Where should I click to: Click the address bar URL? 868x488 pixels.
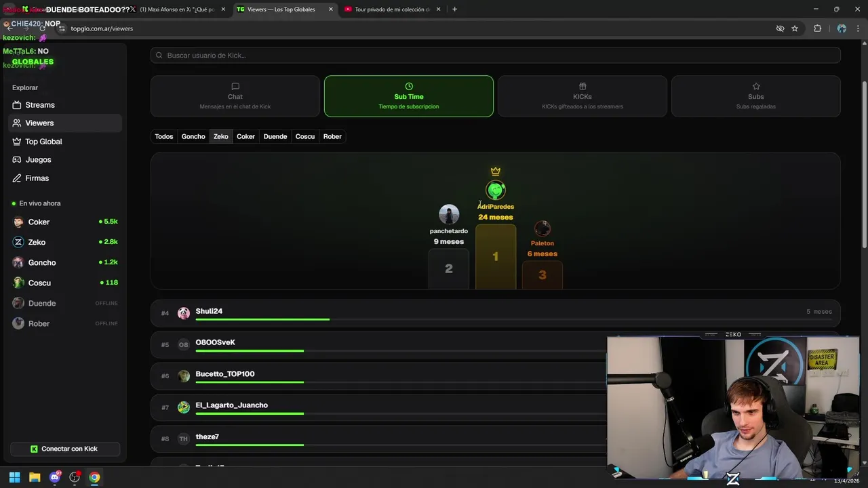[x=102, y=28]
